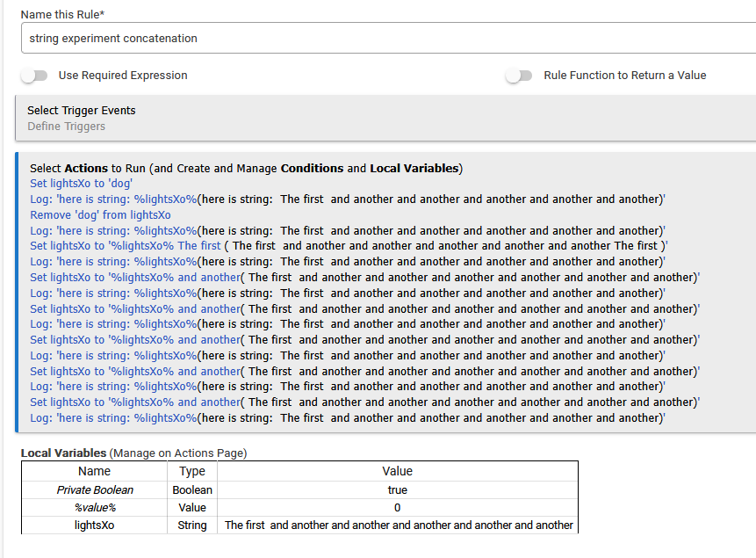This screenshot has height=558, width=756.
Task: Click the Remove 'dog' from lightsXo action
Action: (x=100, y=214)
